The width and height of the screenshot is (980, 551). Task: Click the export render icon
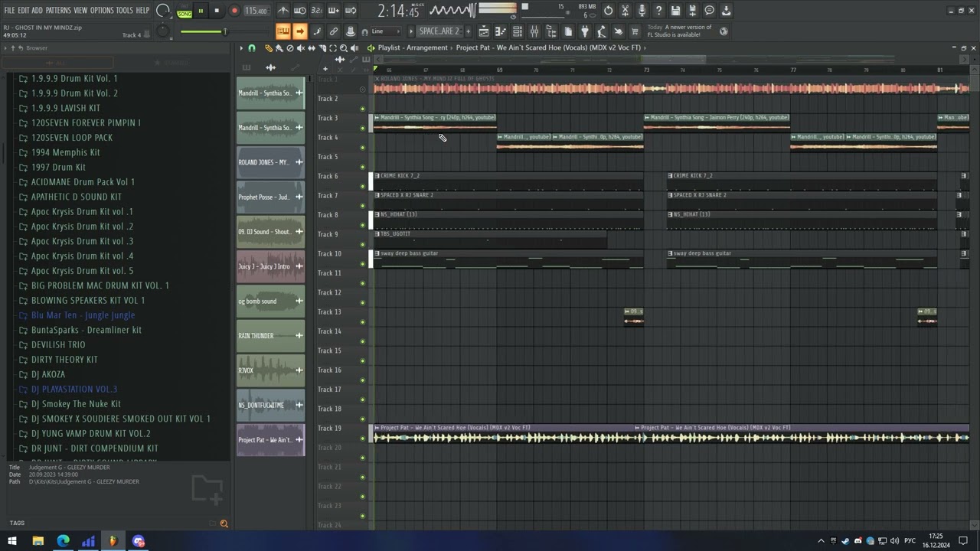tap(692, 11)
